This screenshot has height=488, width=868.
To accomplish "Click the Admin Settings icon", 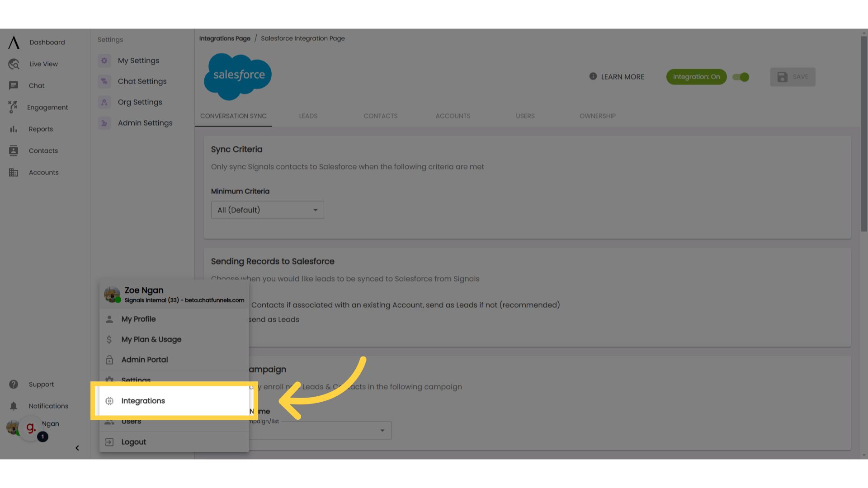I will click(104, 123).
